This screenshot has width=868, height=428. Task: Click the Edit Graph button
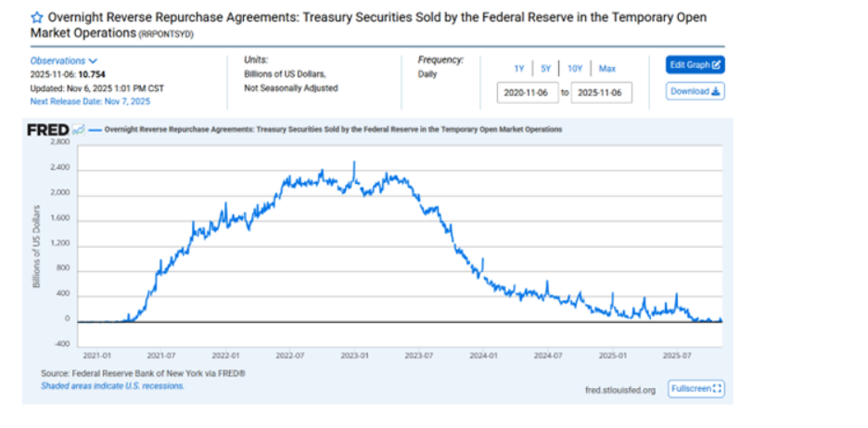pos(695,65)
